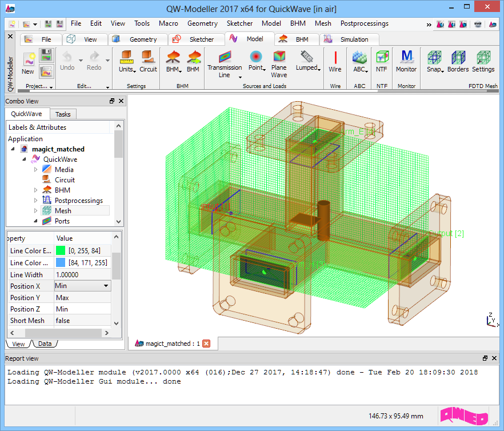Select the Mesh item in the tree
Screen dimensions: 504x431
pos(63,211)
